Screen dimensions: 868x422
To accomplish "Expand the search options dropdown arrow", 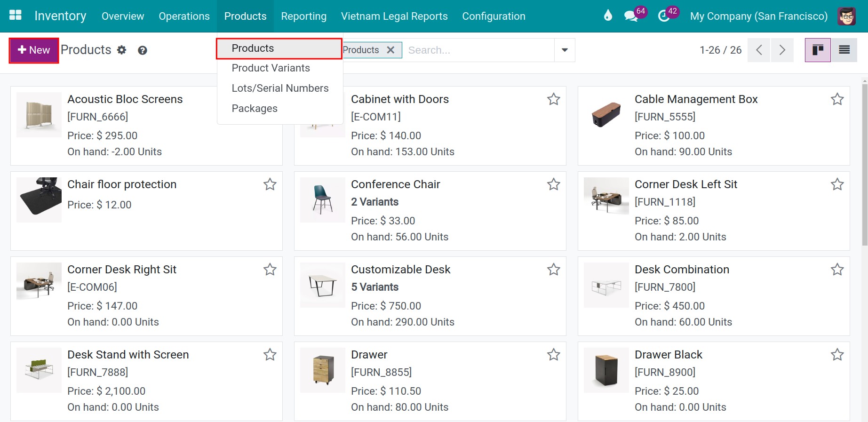I will tap(565, 50).
